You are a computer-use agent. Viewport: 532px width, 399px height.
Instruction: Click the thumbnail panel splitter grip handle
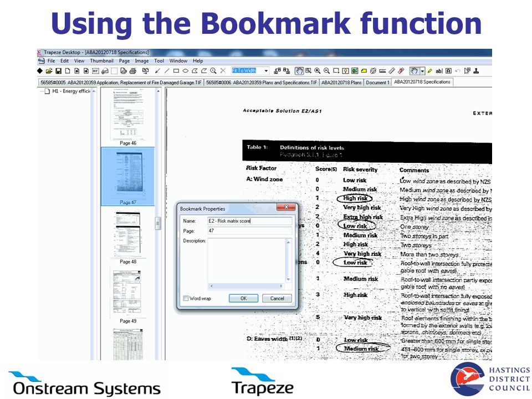(158, 223)
